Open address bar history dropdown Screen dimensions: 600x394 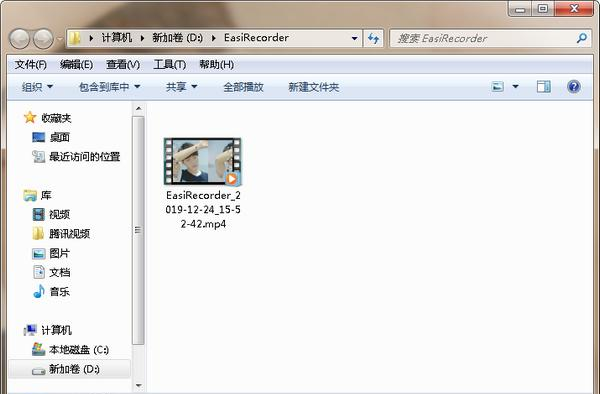(x=354, y=38)
